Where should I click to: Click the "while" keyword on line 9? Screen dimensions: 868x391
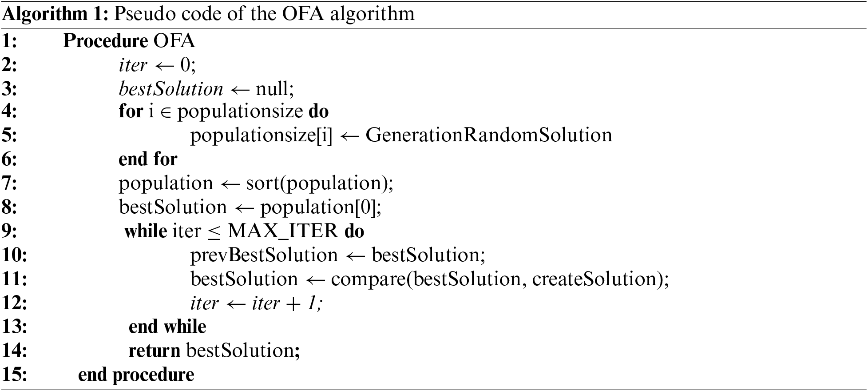point(146,231)
